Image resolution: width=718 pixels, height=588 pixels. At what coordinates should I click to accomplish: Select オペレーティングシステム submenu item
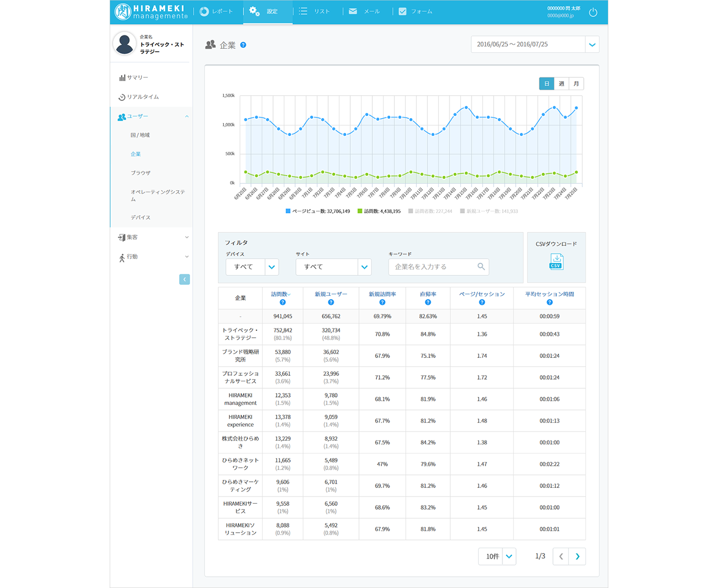[x=158, y=195]
